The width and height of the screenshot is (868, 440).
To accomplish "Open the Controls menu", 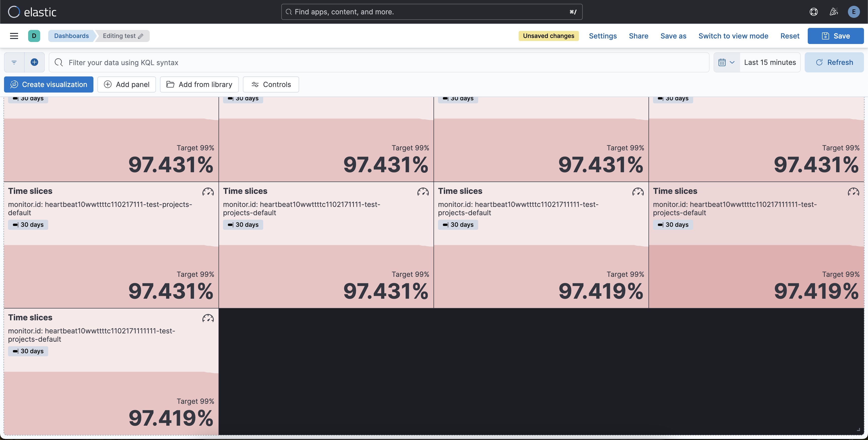I will click(x=270, y=84).
